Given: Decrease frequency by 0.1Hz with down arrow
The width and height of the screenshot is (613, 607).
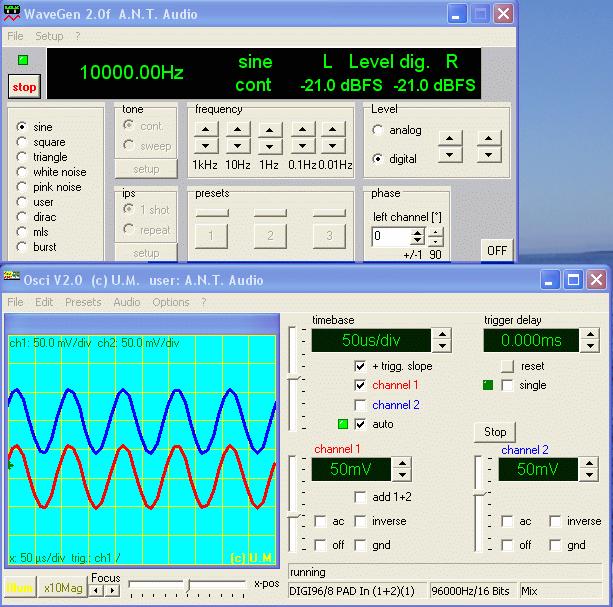Looking at the screenshot, I should 302,146.
